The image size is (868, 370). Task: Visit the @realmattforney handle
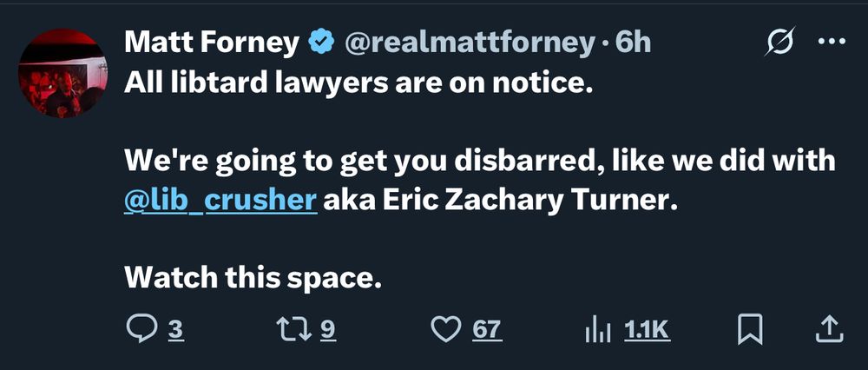pyautogui.click(x=469, y=43)
